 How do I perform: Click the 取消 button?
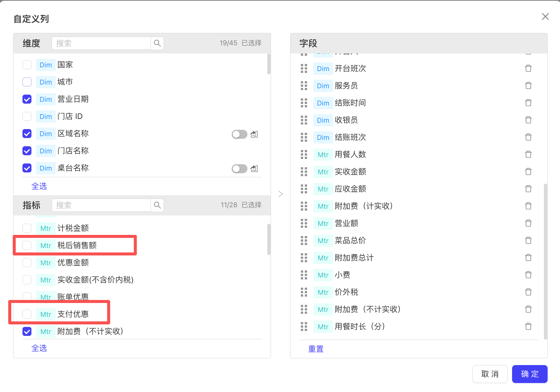point(490,374)
